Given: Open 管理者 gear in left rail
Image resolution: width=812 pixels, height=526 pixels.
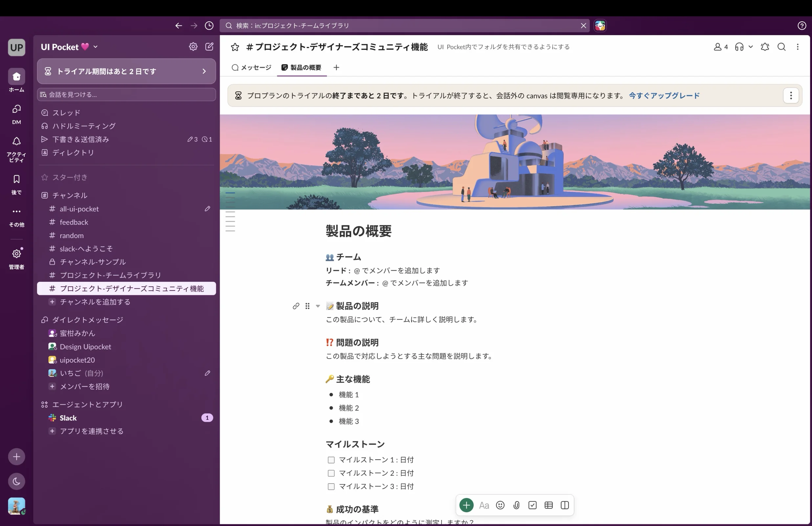Looking at the screenshot, I should 16,259.
